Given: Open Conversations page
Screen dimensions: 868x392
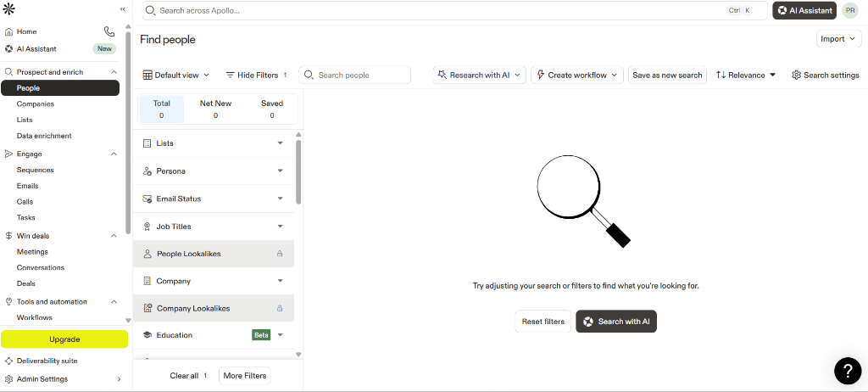Looking at the screenshot, I should 41,267.
